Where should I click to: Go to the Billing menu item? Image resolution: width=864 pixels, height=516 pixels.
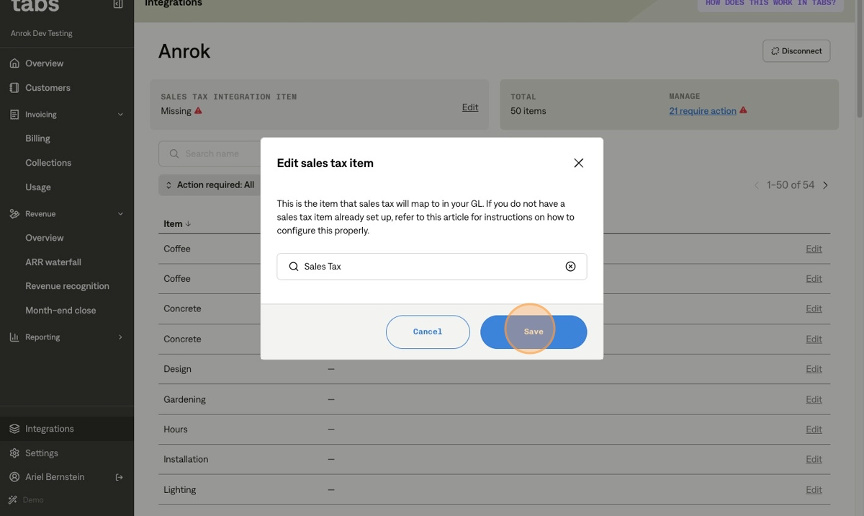coord(38,139)
